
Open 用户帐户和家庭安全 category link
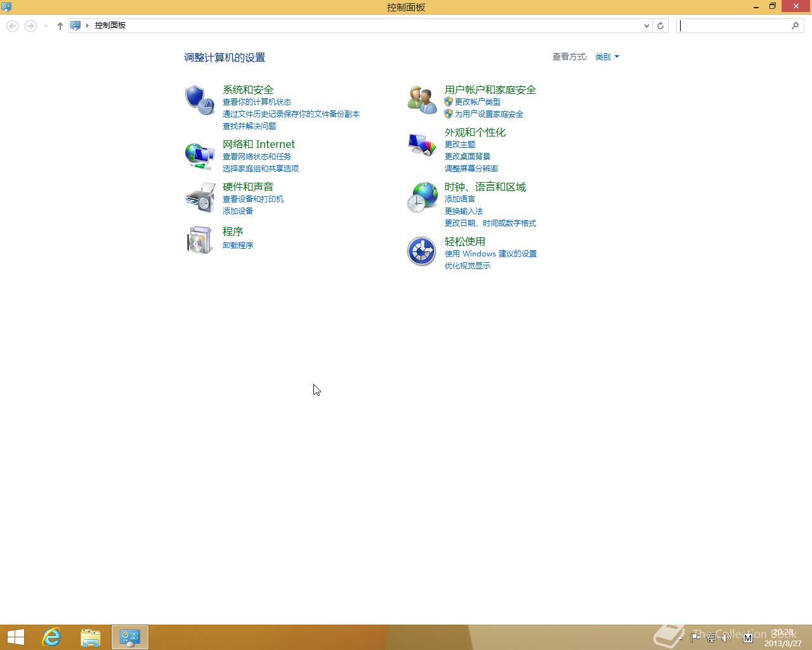(x=490, y=90)
